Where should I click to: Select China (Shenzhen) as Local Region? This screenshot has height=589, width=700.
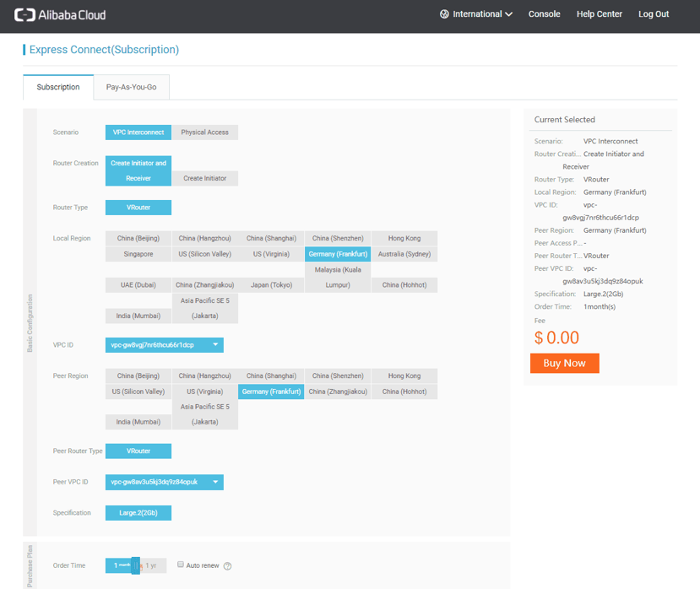(338, 238)
